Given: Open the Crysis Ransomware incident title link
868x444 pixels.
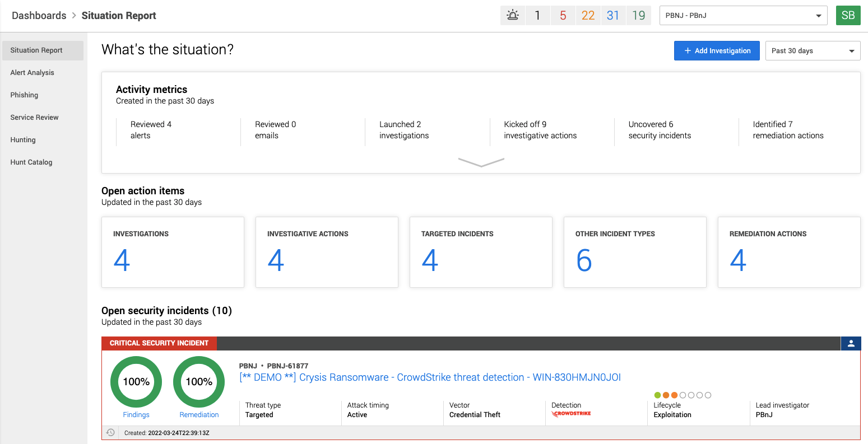Looking at the screenshot, I should (x=430, y=377).
